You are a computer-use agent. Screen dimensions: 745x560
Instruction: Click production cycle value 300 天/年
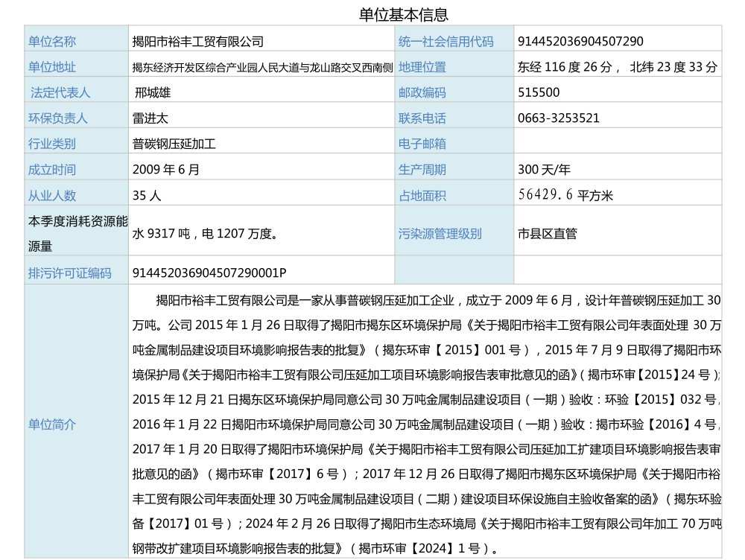click(x=544, y=170)
